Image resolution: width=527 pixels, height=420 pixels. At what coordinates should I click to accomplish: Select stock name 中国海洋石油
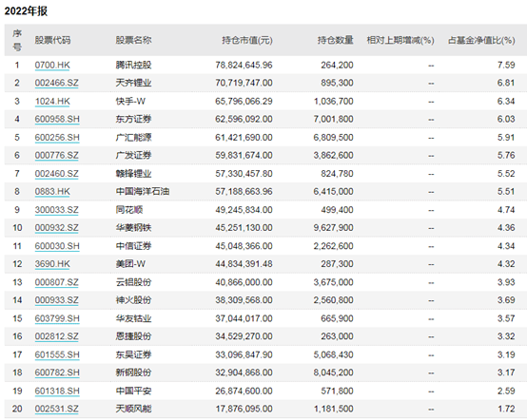pos(143,192)
